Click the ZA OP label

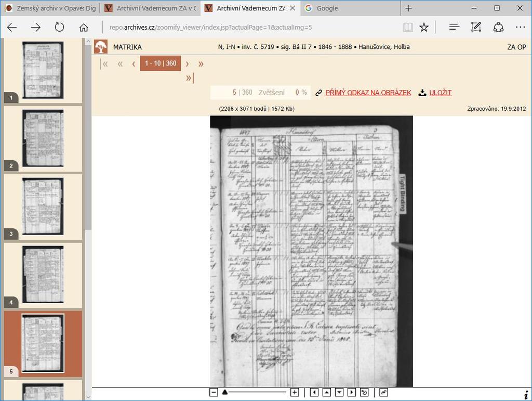point(516,47)
